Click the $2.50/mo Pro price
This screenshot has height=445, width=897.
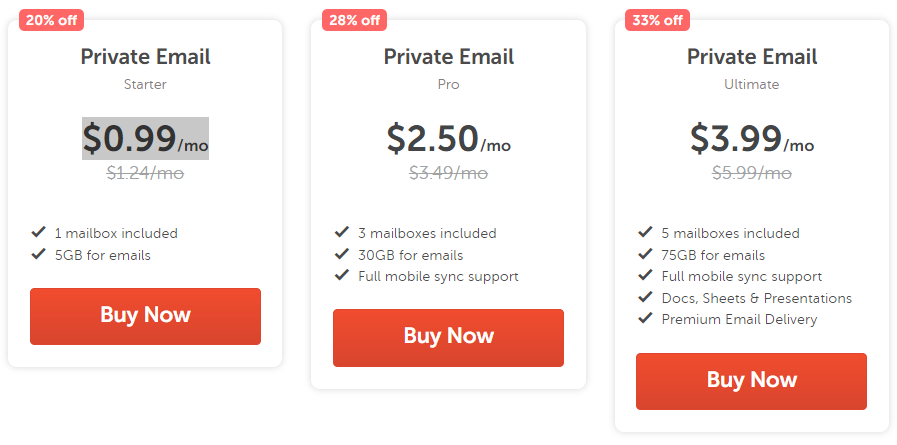[448, 139]
